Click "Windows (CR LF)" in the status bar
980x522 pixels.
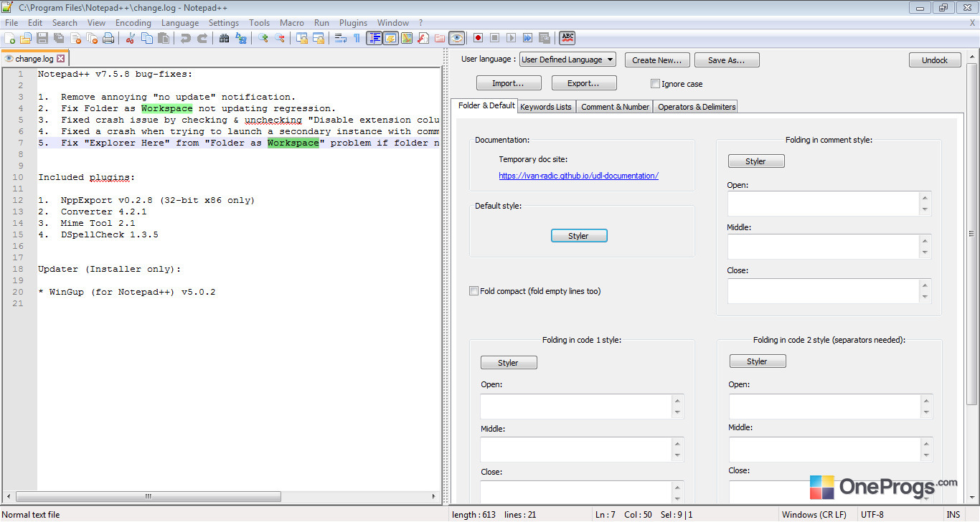[x=814, y=515]
